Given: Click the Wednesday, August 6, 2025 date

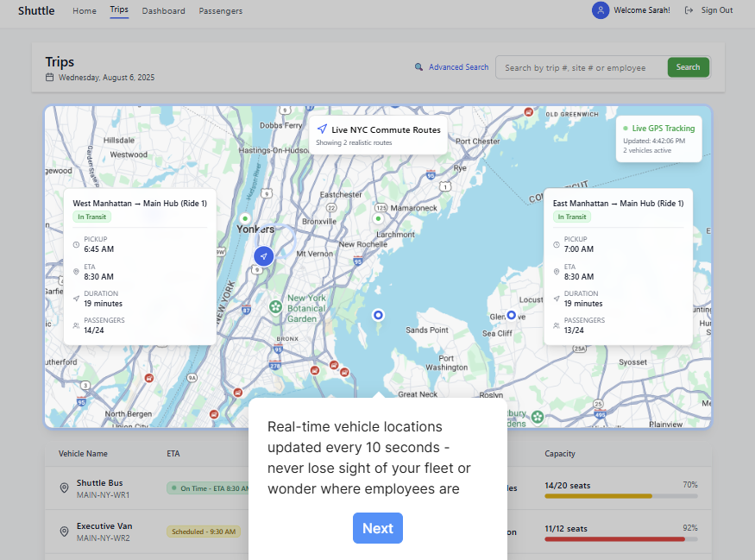Looking at the screenshot, I should 106,78.
